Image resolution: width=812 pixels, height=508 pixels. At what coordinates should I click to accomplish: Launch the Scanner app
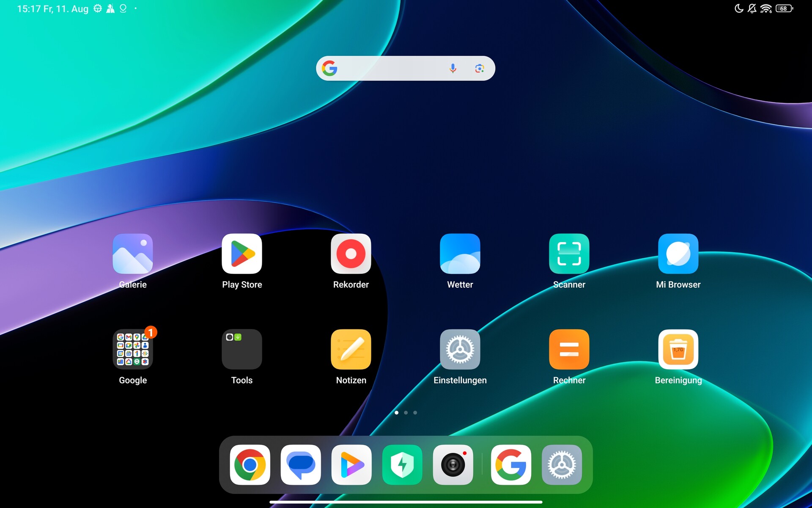click(x=569, y=254)
